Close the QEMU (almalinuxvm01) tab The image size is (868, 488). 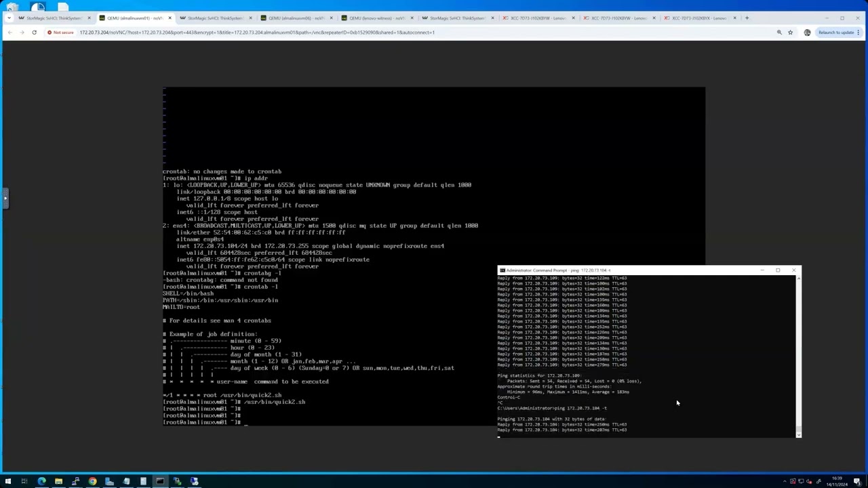170,18
